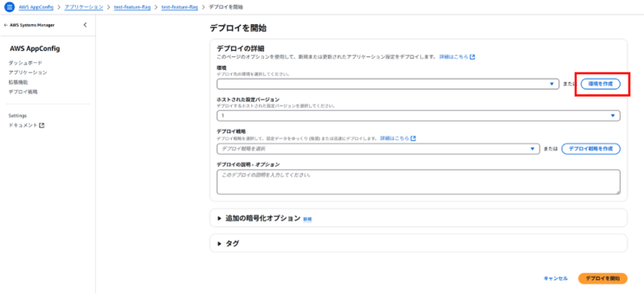Expand the タグ section
Image resolution: width=644 pixels, height=293 pixels.
[229, 243]
